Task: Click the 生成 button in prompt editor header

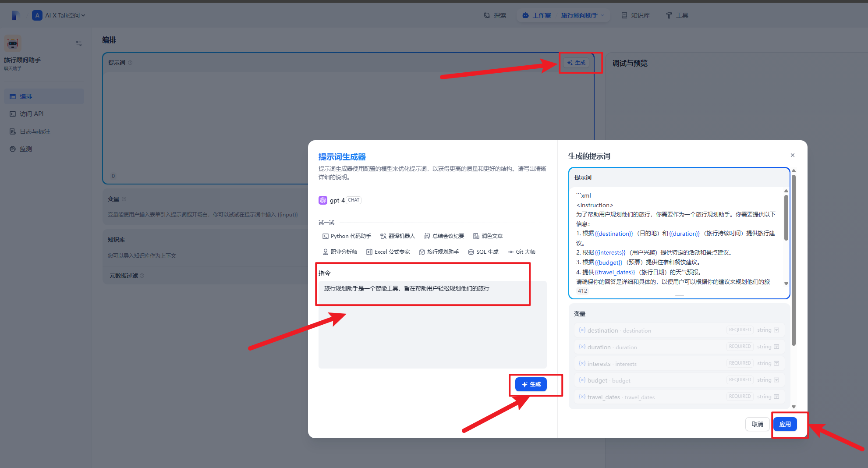Action: coord(576,63)
